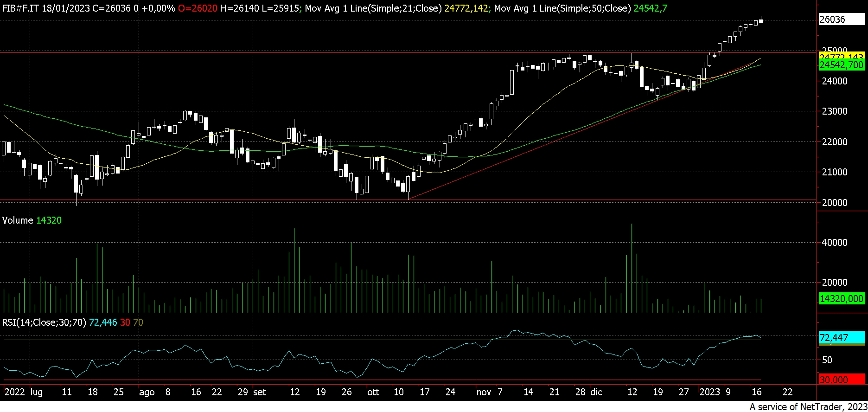Click the 11 date label in lug
The image size is (868, 412).
(x=67, y=392)
